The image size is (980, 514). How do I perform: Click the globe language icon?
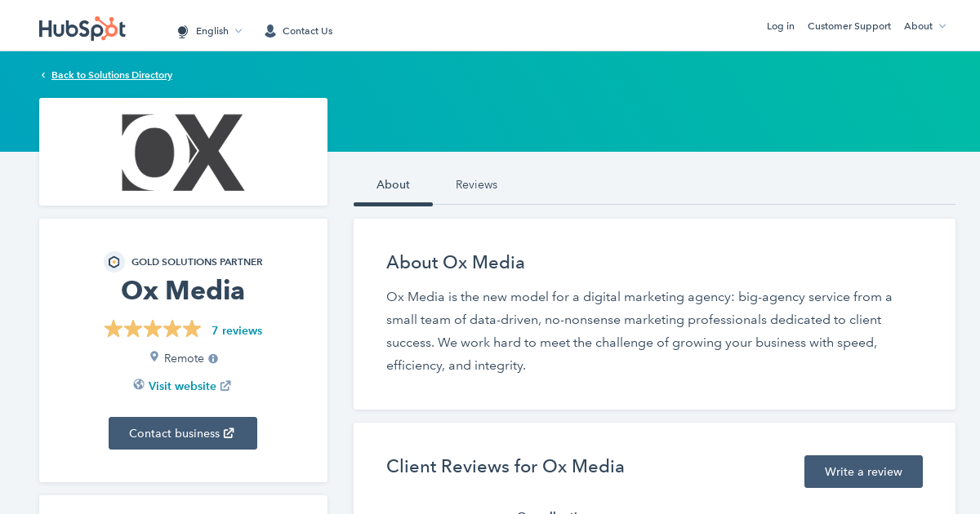[x=183, y=31]
